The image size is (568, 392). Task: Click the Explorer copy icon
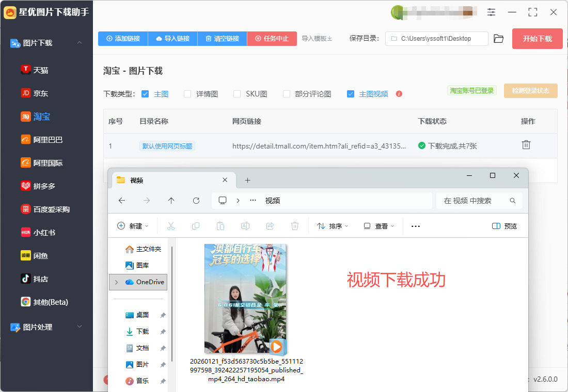click(x=196, y=226)
